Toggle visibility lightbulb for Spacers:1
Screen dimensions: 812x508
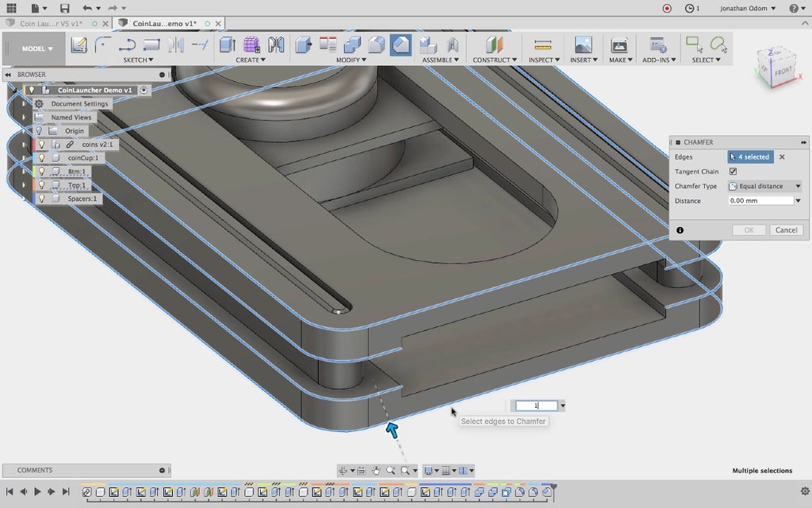tap(42, 198)
